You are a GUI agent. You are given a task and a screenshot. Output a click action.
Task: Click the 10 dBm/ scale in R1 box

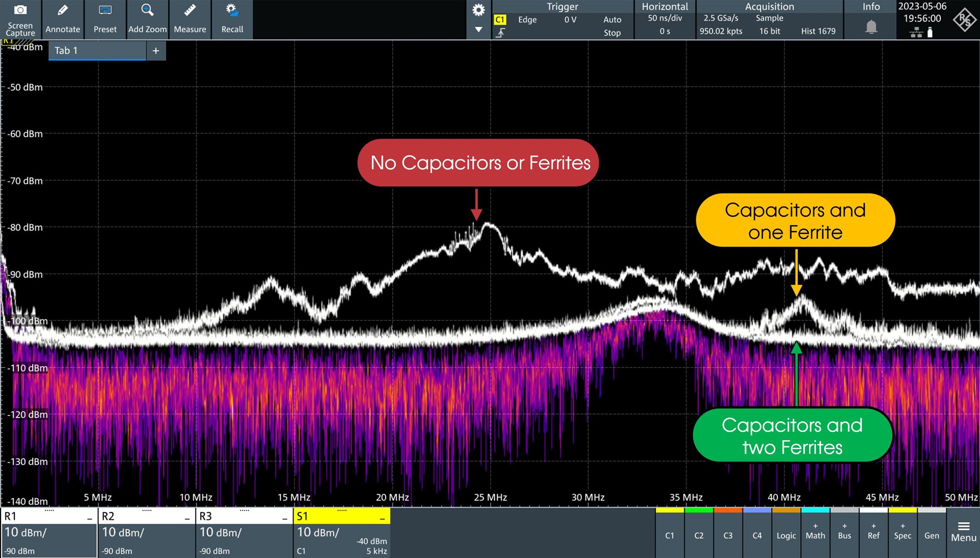click(25, 533)
